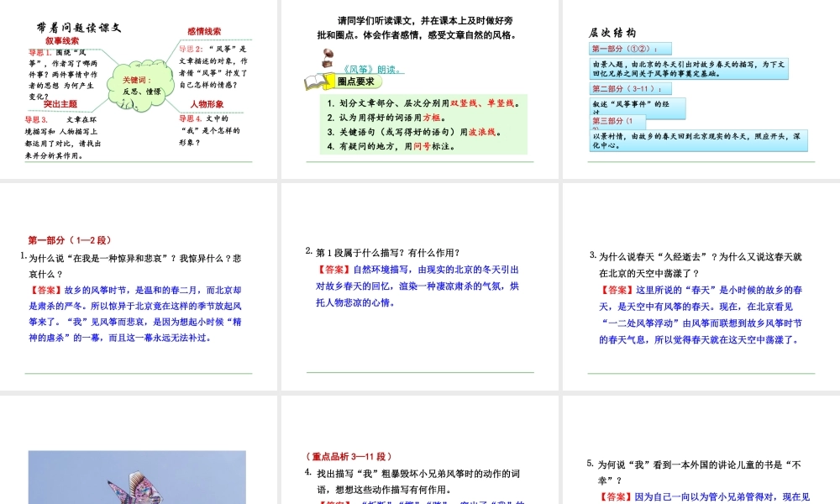Click the 圈点要求 label
840x504 pixels.
pyautogui.click(x=355, y=81)
